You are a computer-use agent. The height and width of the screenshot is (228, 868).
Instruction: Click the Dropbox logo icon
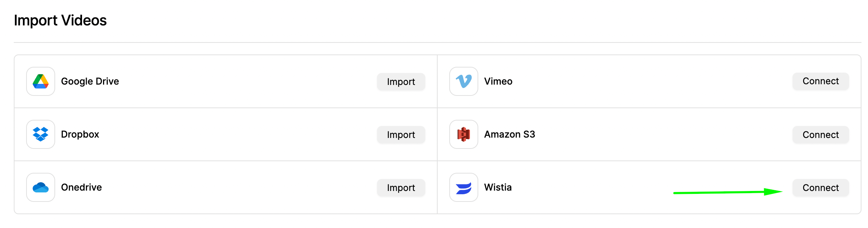pos(41,134)
